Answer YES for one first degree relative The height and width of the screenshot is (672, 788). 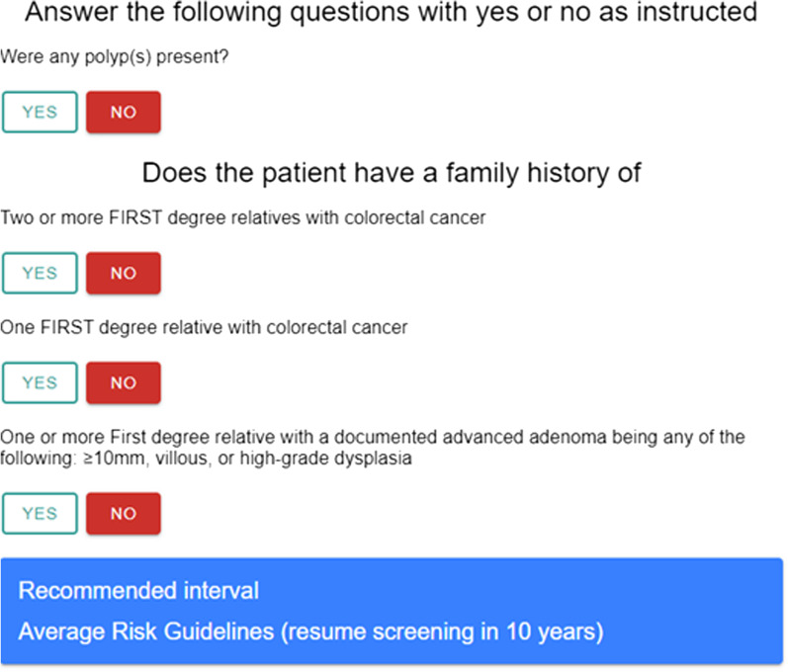[40, 382]
